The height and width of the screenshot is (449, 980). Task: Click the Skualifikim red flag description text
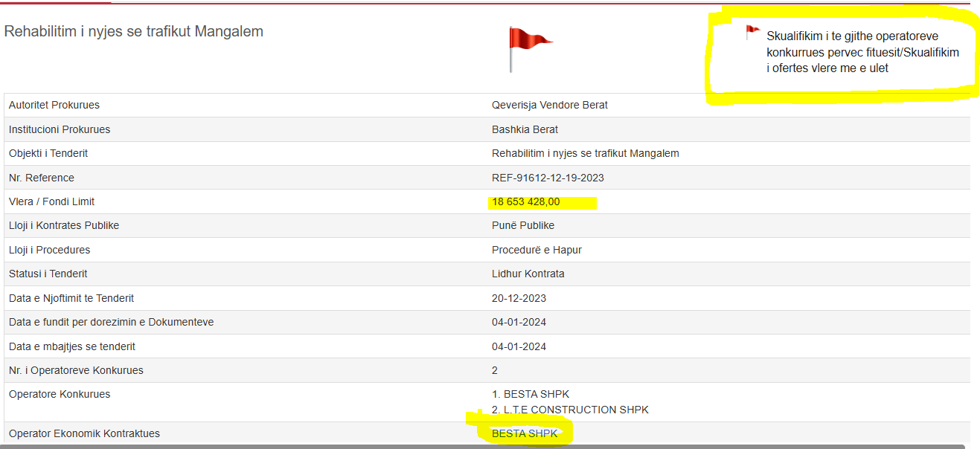(862, 52)
